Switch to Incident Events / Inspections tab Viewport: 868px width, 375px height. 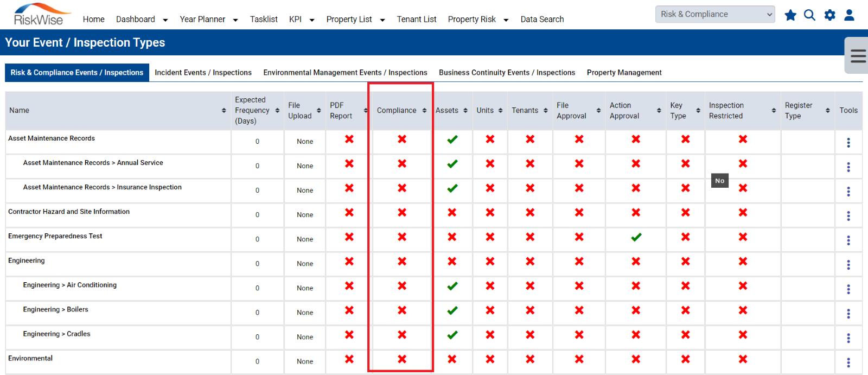pos(203,73)
